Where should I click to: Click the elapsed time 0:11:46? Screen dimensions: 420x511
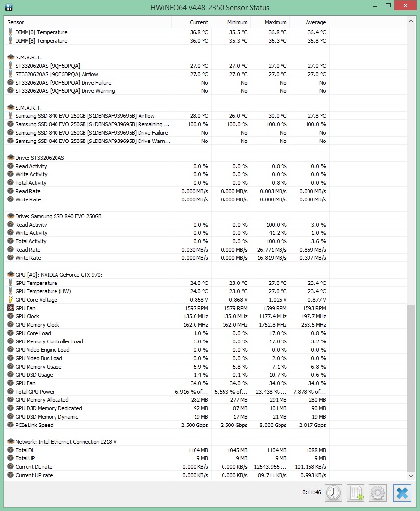311,492
